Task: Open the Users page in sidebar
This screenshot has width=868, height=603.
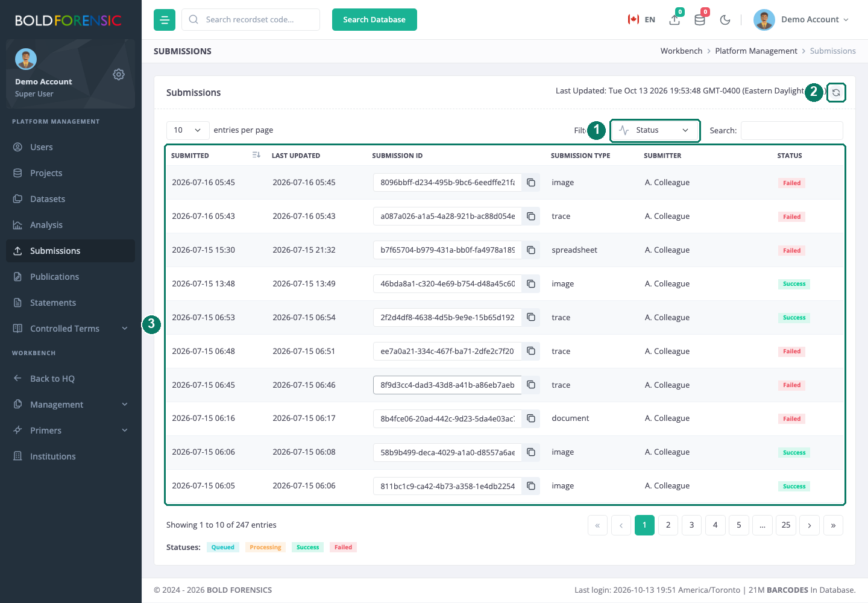Action: click(71, 147)
